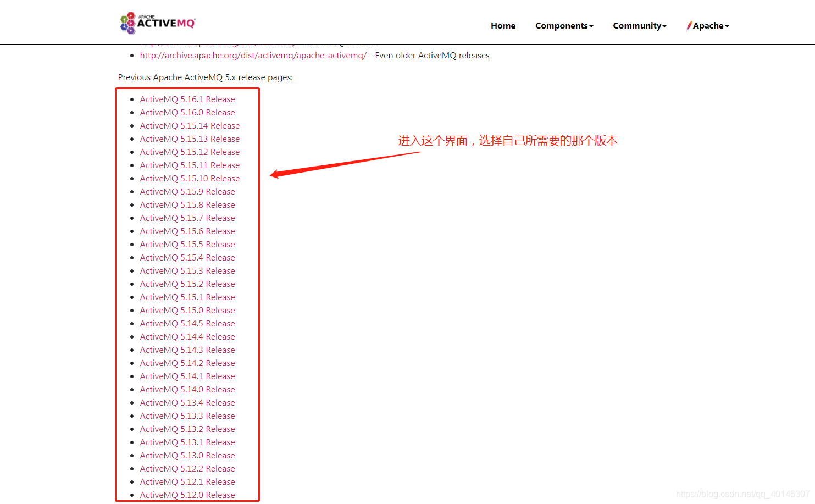The height and width of the screenshot is (504, 815).
Task: Expand the Apache dropdown menu
Action: click(x=708, y=26)
